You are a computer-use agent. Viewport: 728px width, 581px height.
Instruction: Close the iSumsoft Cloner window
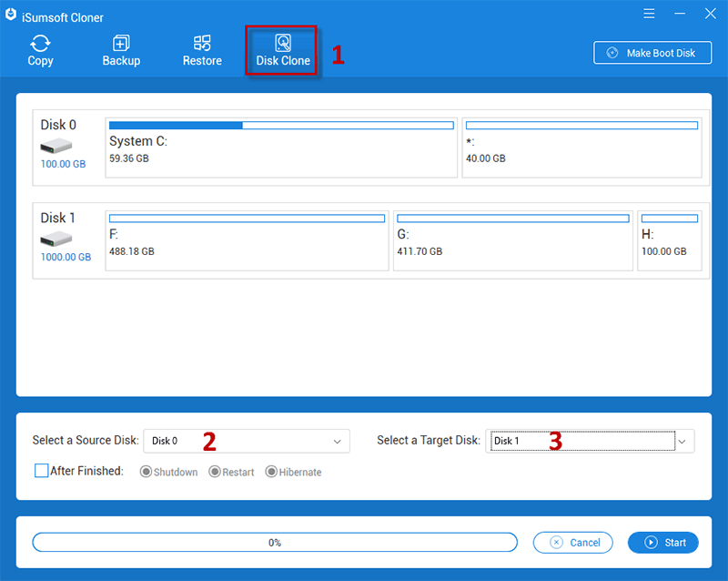coord(711,14)
